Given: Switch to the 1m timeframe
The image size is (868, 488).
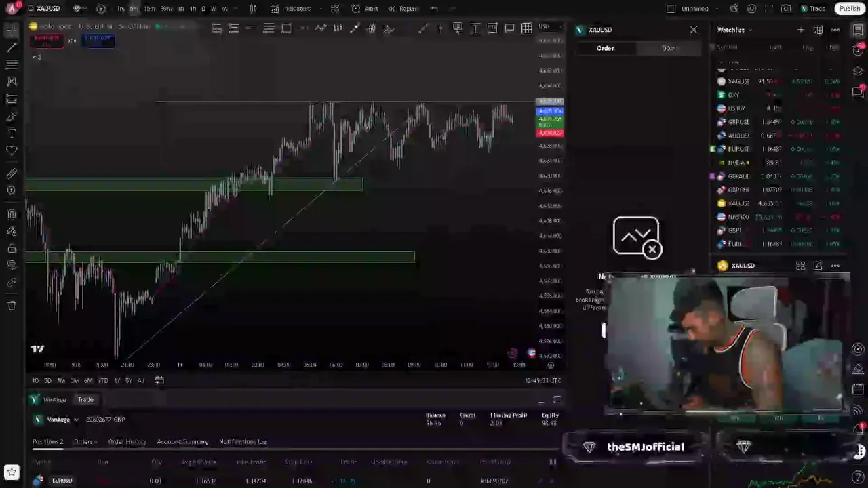Looking at the screenshot, I should pyautogui.click(x=121, y=9).
